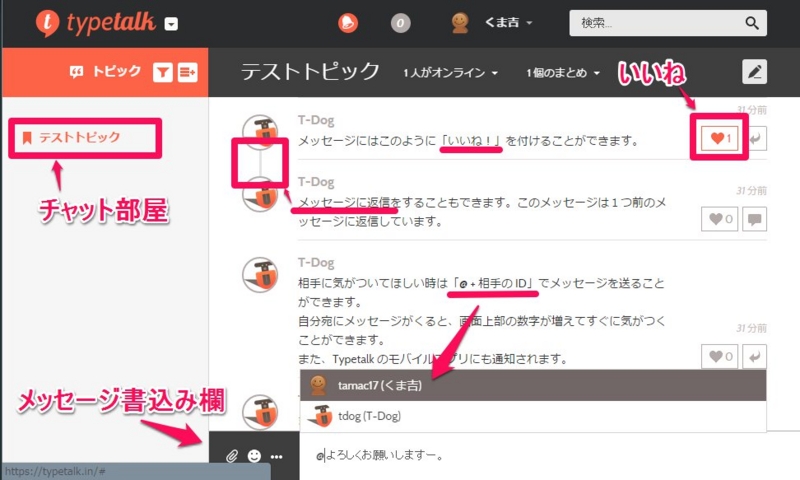Click T-Dog avatar on the bottom message

260,412
